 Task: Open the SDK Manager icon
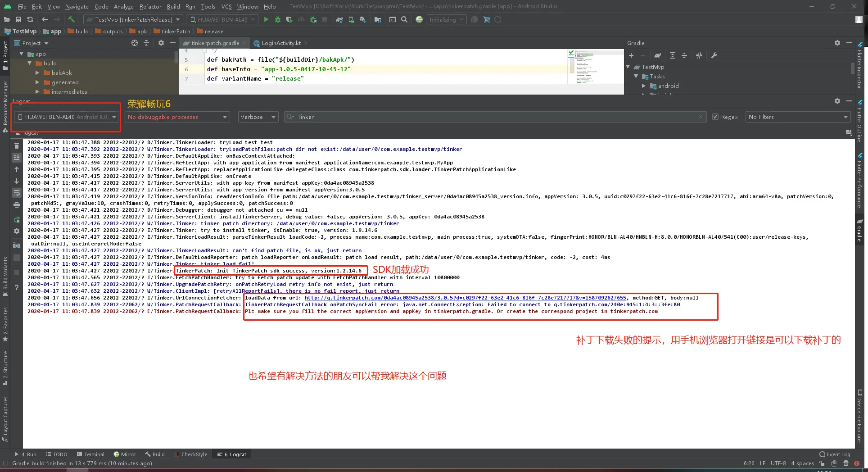point(362,19)
